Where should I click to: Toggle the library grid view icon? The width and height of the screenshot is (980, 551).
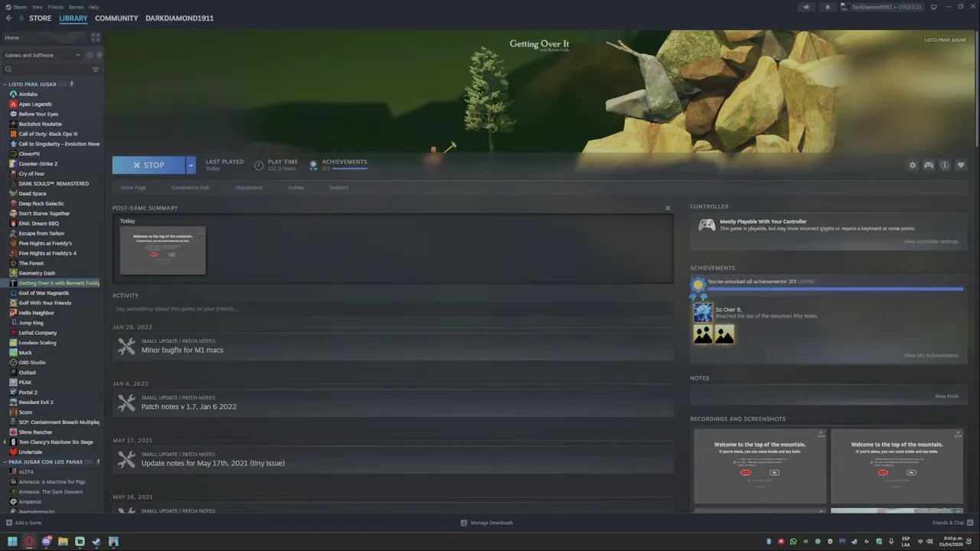point(96,37)
